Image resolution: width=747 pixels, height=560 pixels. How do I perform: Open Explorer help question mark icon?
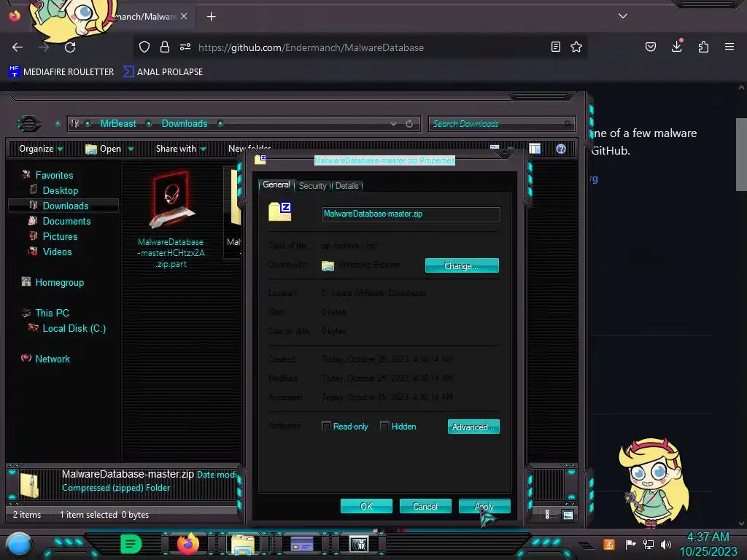pyautogui.click(x=561, y=149)
